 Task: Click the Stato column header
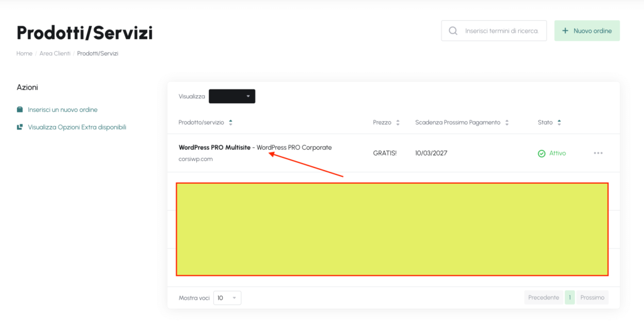tap(545, 123)
